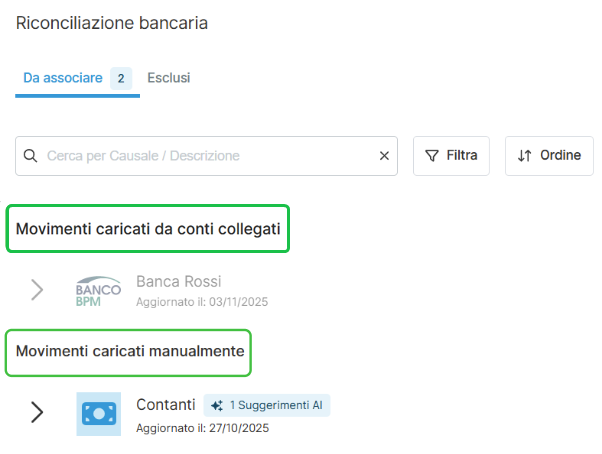Click the count badge on Da associare
The height and width of the screenshot is (454, 602).
pos(121,78)
